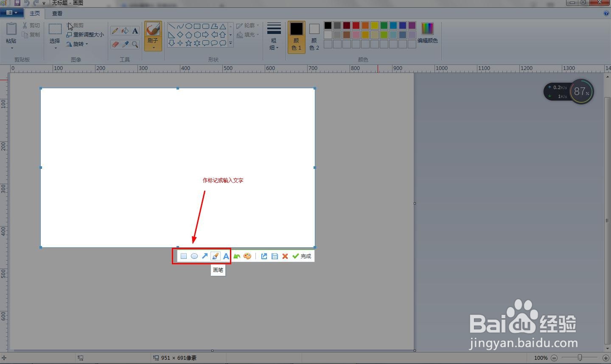Choose the Cloud callout shape
Screen dimensions: 611x364
pos(222,43)
